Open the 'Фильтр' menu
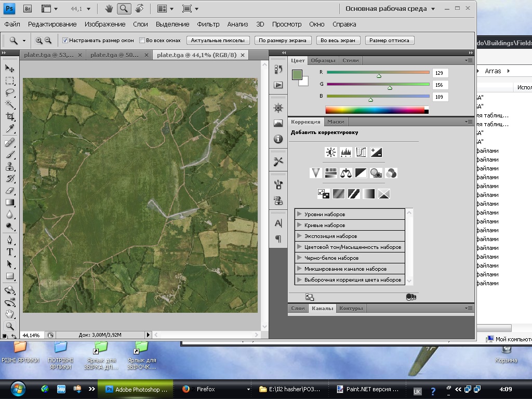Viewport: 532px width, 399px height. click(208, 24)
